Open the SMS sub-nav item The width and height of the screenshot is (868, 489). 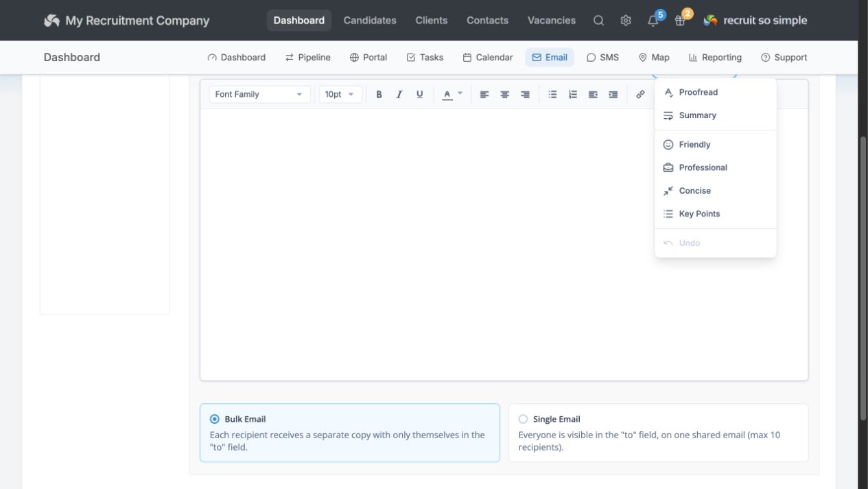coord(602,58)
